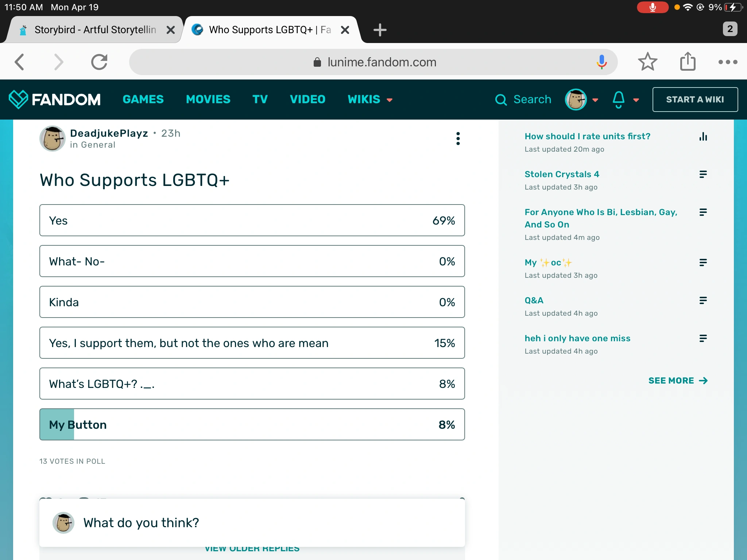Click the bookmark star icon
The image size is (747, 560).
647,62
